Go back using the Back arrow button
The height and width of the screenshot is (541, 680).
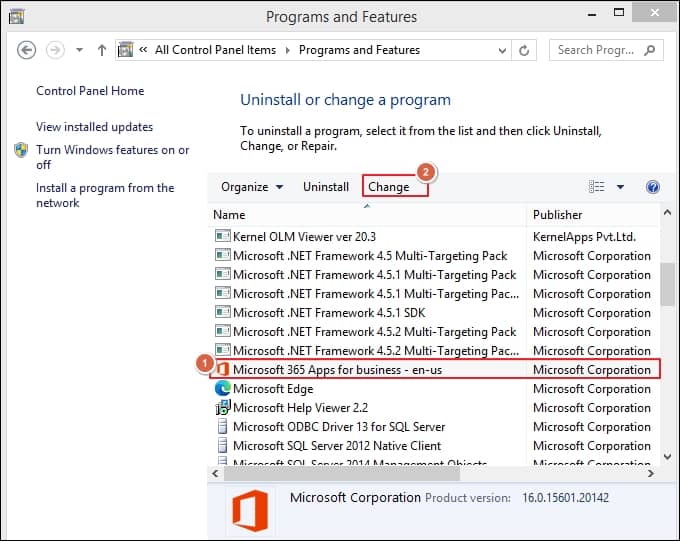click(x=26, y=50)
